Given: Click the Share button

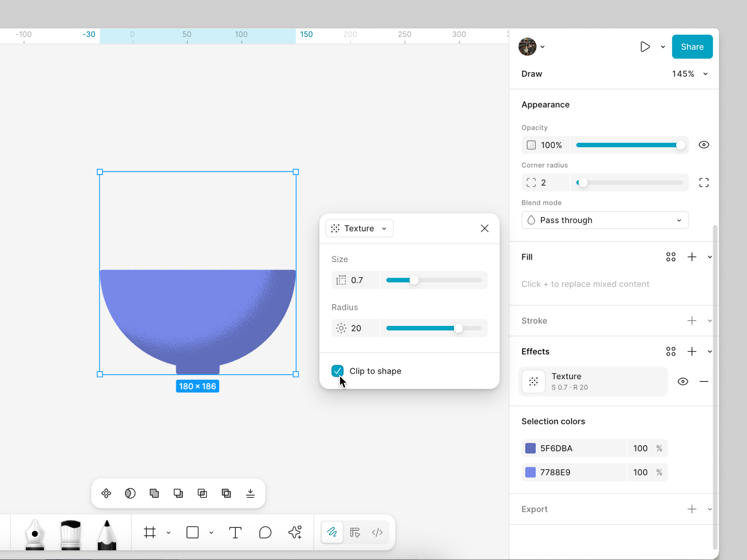Looking at the screenshot, I should (x=692, y=47).
